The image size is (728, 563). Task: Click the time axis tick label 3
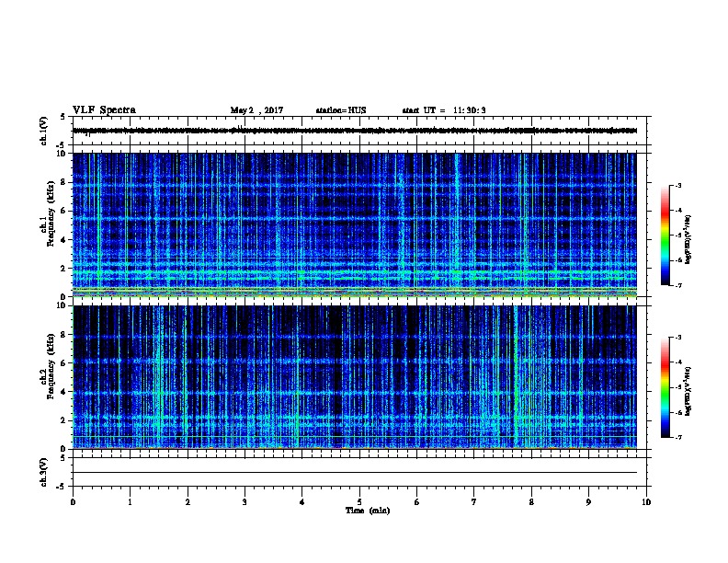245,502
